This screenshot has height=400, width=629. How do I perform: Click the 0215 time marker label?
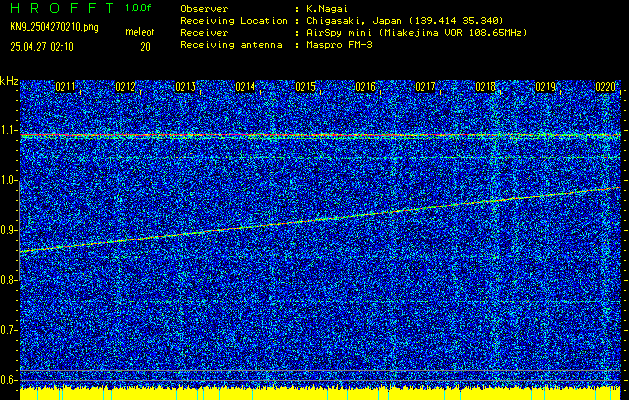tap(305, 87)
